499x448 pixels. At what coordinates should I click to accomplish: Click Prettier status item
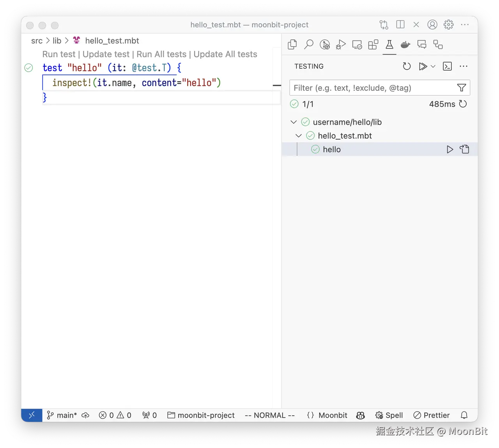click(431, 415)
